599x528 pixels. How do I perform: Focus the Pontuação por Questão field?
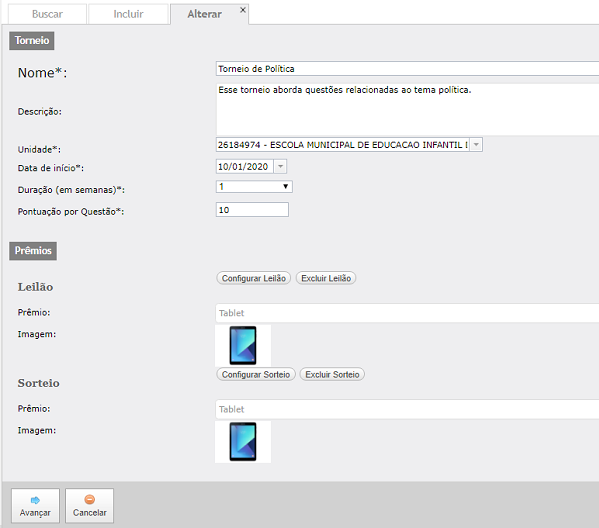[x=252, y=210]
